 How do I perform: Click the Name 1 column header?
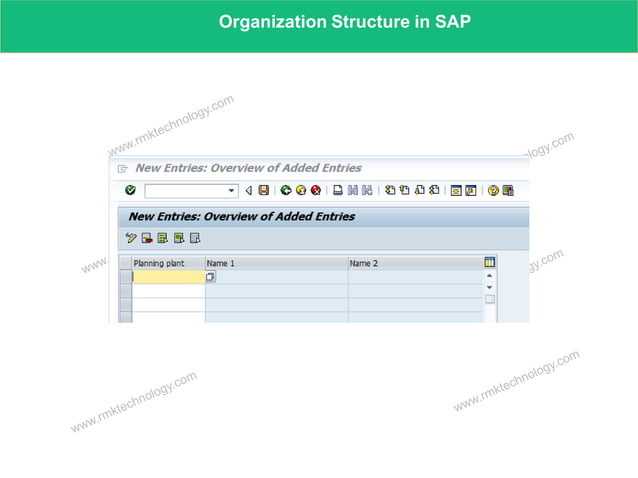click(277, 263)
